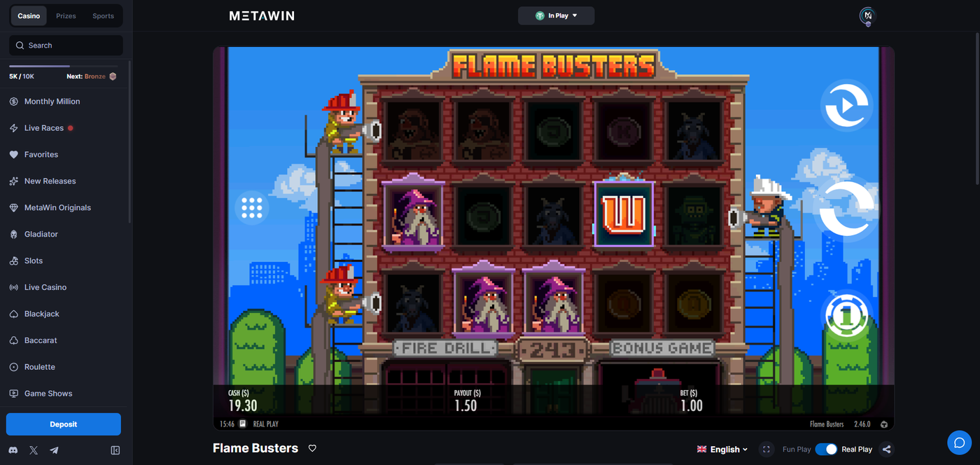Click the Bet value 1.00

point(692,405)
